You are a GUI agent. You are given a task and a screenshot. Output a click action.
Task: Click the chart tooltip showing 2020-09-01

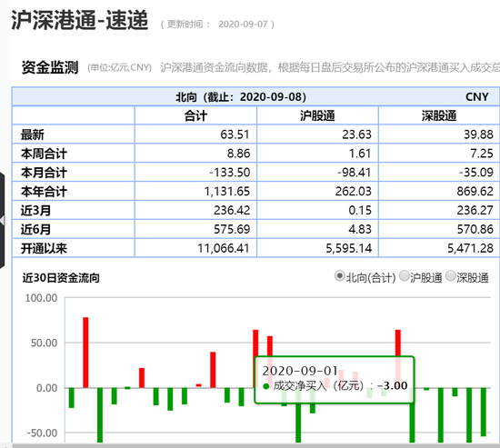[x=335, y=380]
